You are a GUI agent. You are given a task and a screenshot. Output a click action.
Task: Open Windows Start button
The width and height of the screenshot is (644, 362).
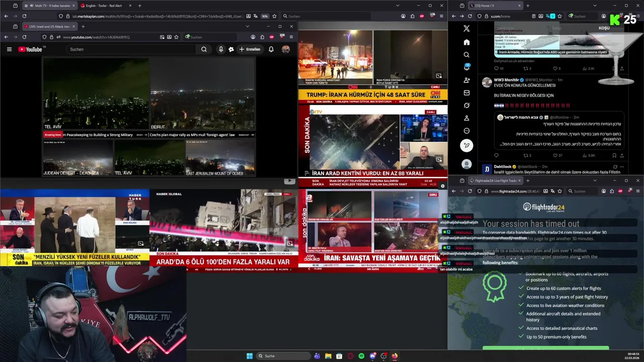tap(250, 356)
